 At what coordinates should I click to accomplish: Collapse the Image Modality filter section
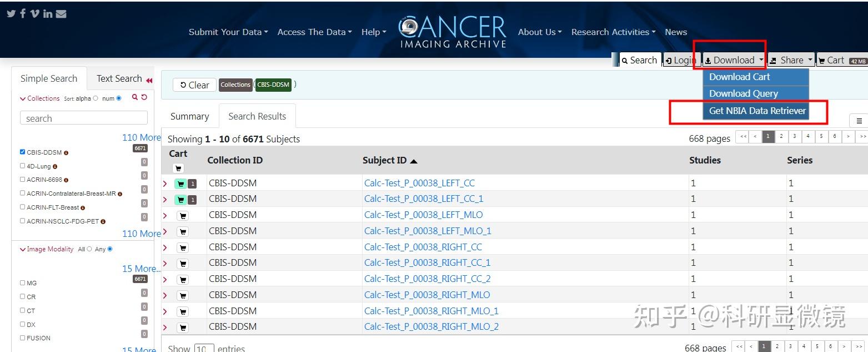point(22,249)
